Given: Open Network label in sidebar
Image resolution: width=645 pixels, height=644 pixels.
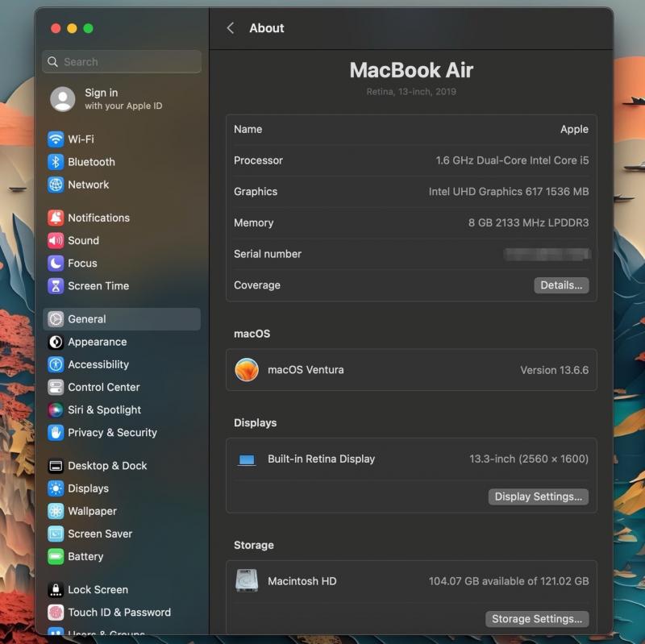Looking at the screenshot, I should click(x=89, y=185).
